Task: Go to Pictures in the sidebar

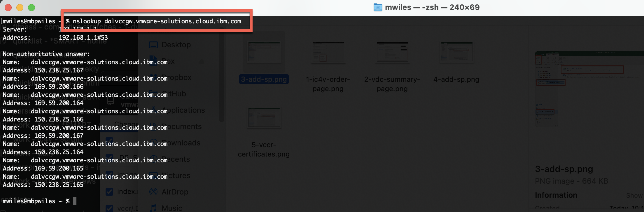Action: tap(176, 175)
